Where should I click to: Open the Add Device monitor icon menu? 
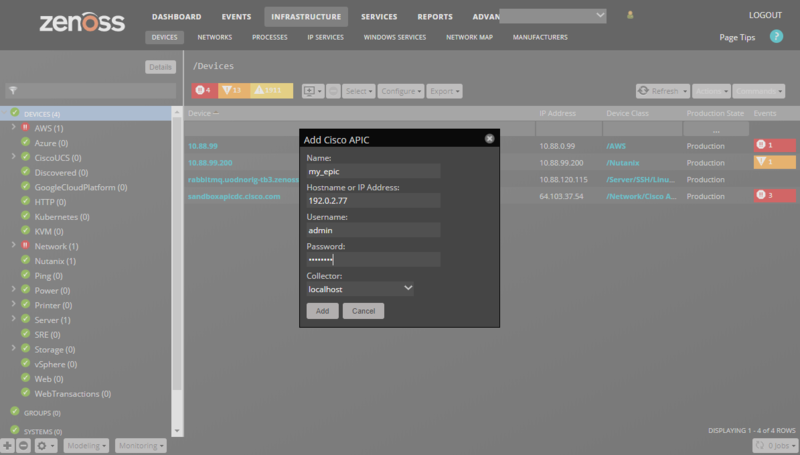point(313,91)
